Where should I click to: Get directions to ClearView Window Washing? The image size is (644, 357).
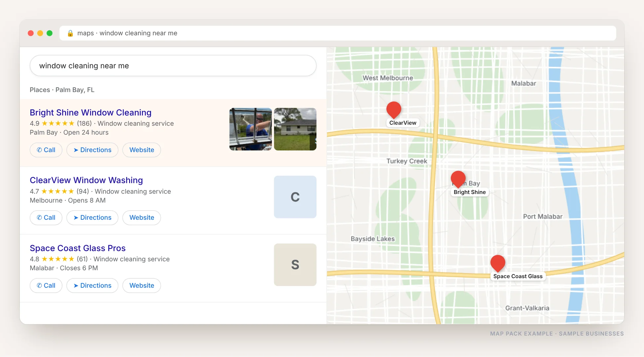[x=92, y=217]
